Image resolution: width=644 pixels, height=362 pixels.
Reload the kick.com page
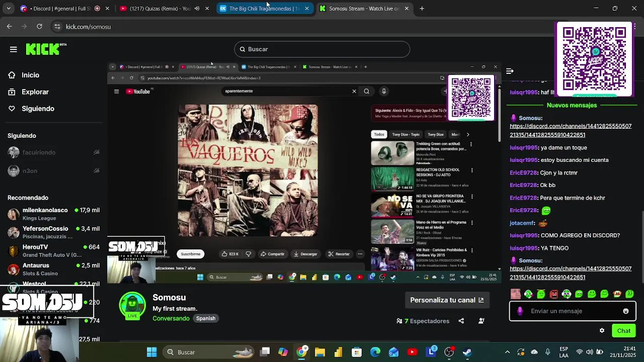[x=39, y=27]
